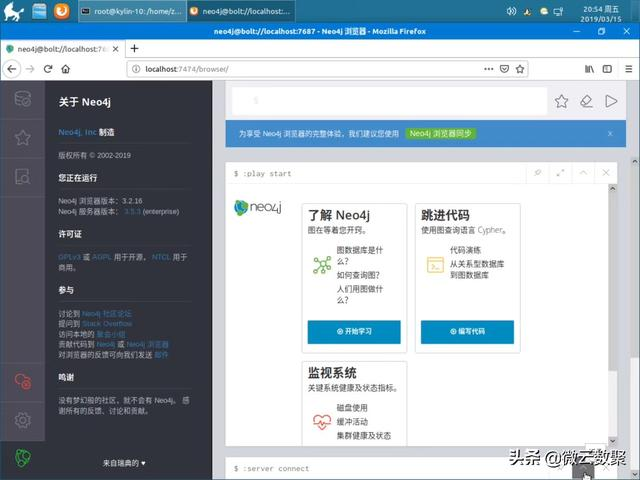Screen dimensions: 640x480
Task: Select the neo4j@bolt://localhost Firefox tab
Action: tap(62, 49)
